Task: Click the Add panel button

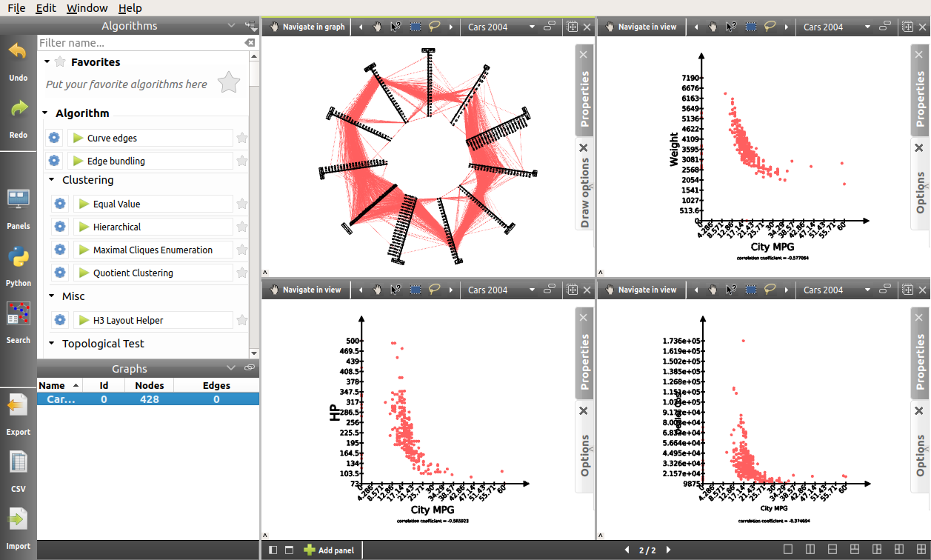Action: tap(329, 550)
